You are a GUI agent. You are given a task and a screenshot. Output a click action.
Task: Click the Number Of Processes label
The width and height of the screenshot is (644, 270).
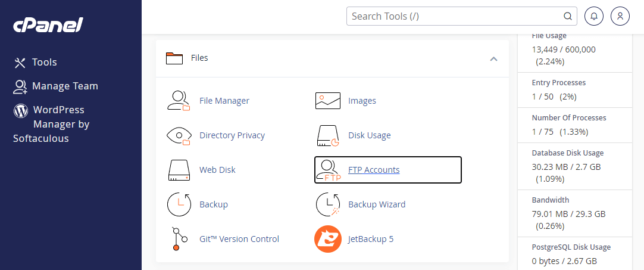tap(569, 117)
